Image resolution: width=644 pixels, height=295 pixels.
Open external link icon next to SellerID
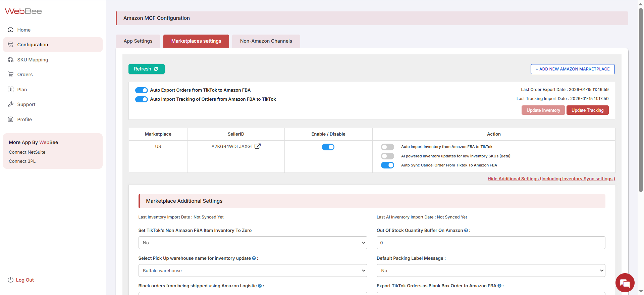pyautogui.click(x=258, y=146)
